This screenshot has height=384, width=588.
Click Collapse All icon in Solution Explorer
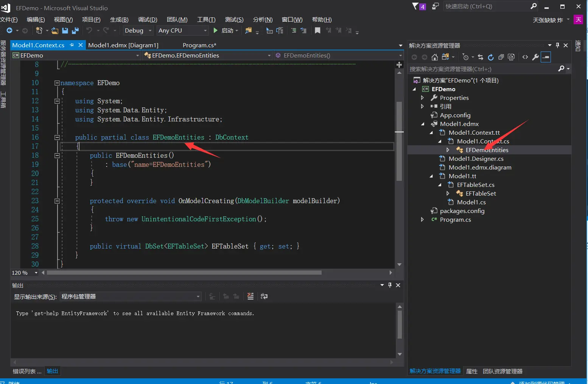[x=501, y=57]
